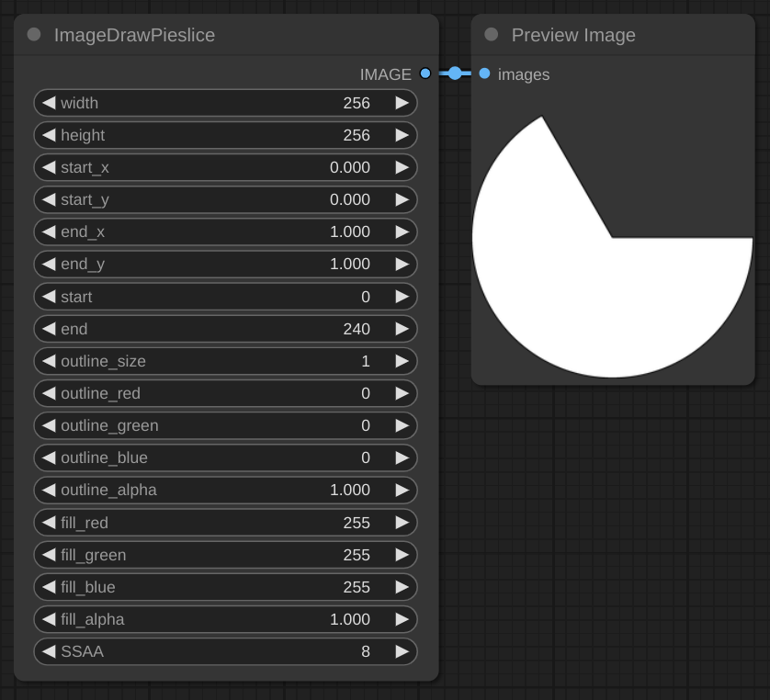The width and height of the screenshot is (770, 700).
Task: Decrease start_x with the left arrow
Action: pyautogui.click(x=49, y=167)
